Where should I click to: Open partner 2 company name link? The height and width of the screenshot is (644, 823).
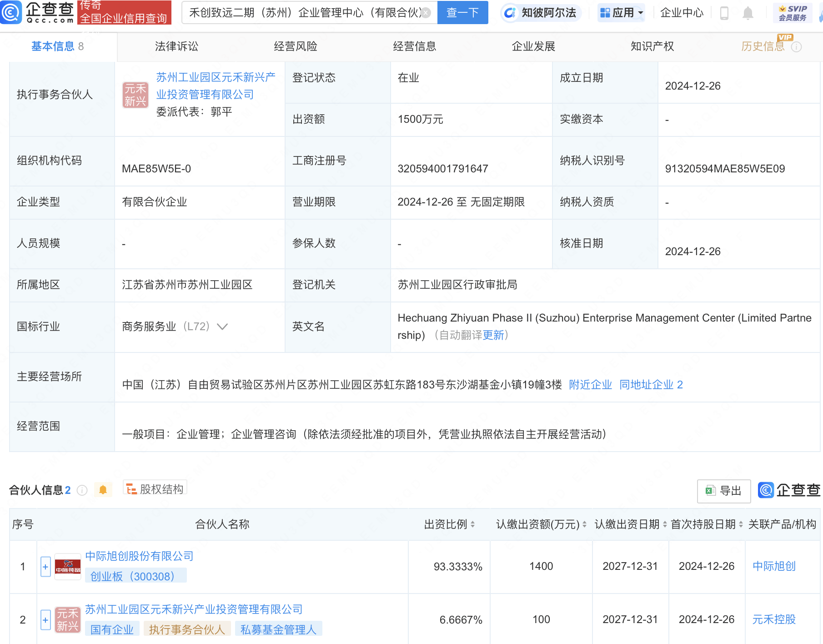click(194, 609)
